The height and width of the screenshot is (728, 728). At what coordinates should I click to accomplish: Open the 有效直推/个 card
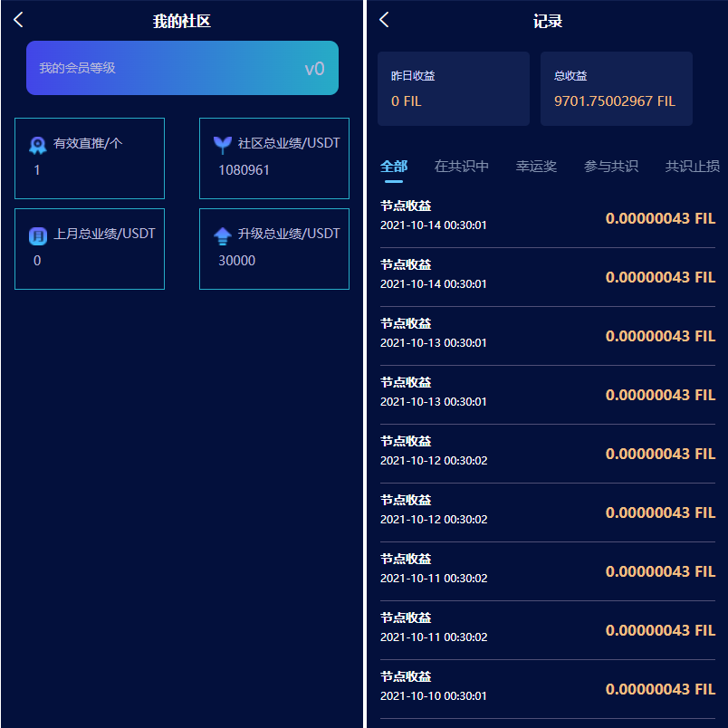tap(90, 158)
